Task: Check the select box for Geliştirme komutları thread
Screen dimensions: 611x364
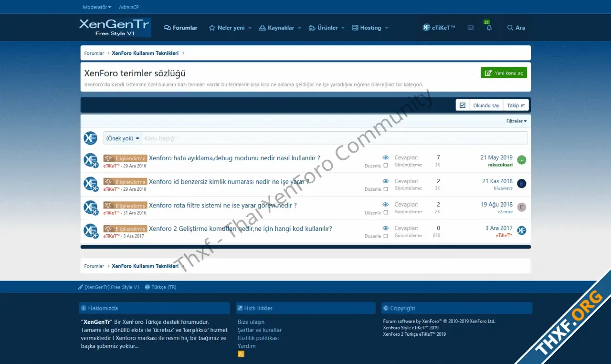Action: [x=386, y=236]
